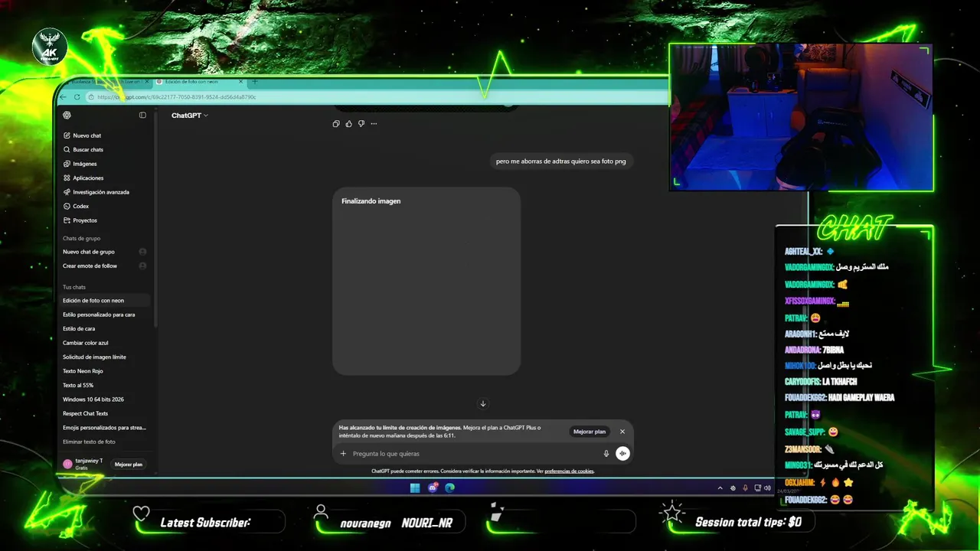Open the Windows Start menu
Screen dimensions: 980x551
pos(415,488)
